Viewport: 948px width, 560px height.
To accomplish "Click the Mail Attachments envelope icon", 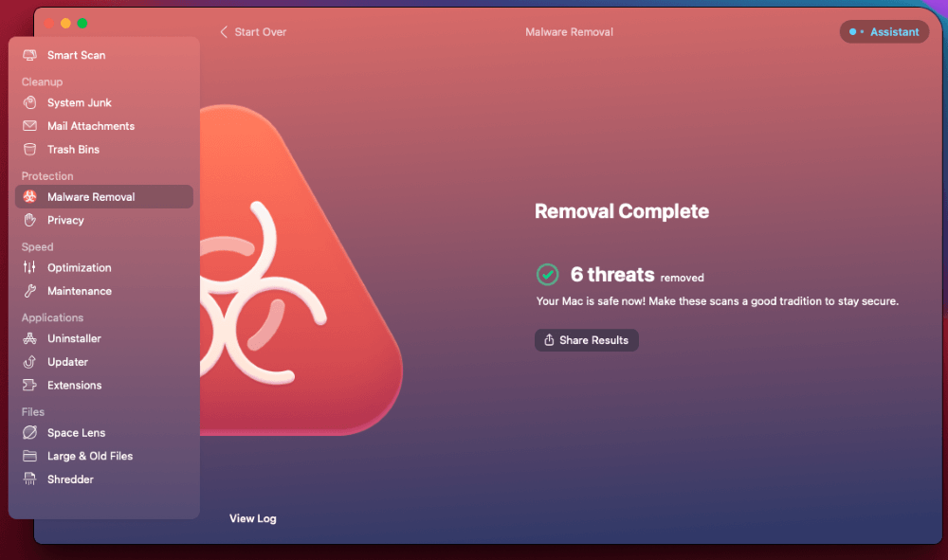I will 29,126.
